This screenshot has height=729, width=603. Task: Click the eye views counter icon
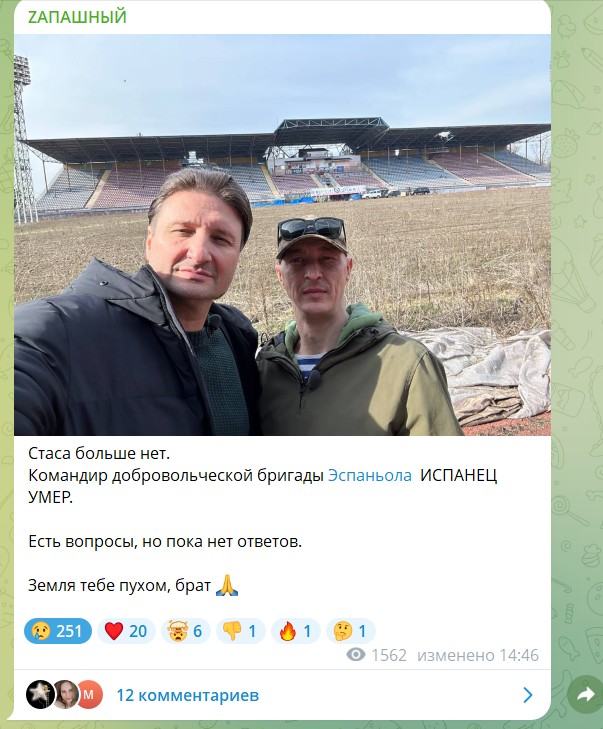[356, 655]
